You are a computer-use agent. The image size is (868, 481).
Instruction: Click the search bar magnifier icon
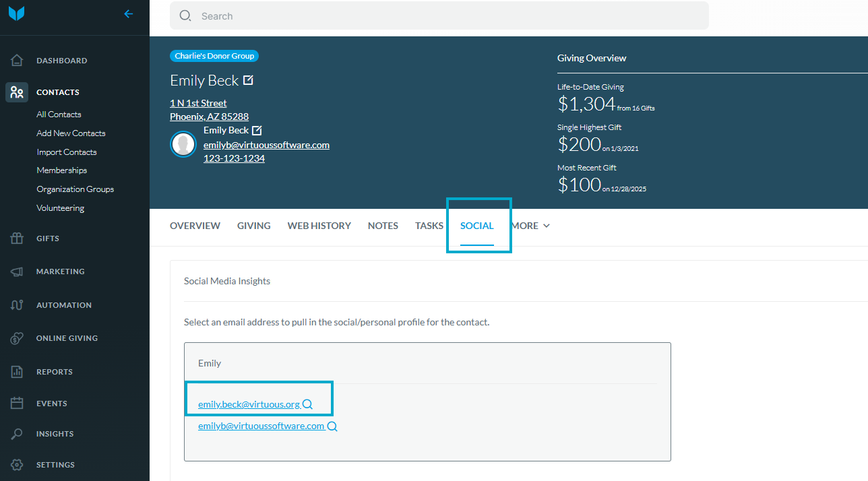pos(185,16)
